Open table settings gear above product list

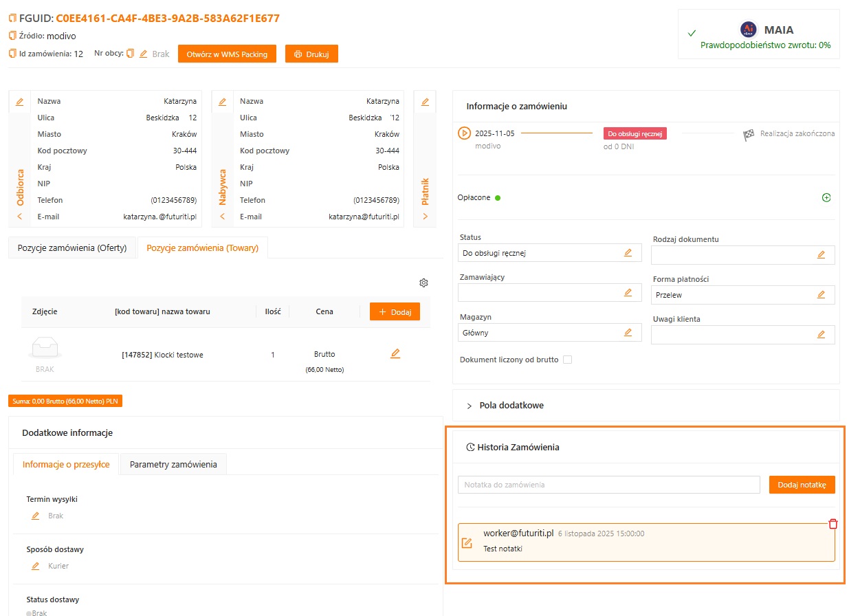423,283
